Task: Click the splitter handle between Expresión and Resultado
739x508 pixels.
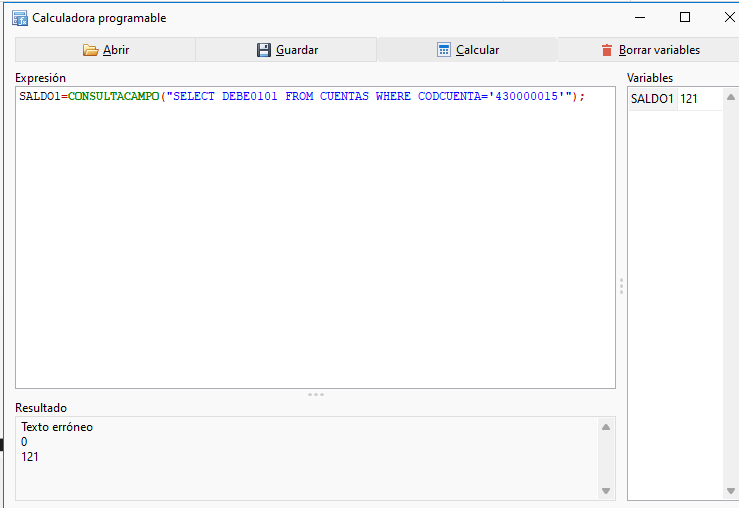Action: [315, 395]
